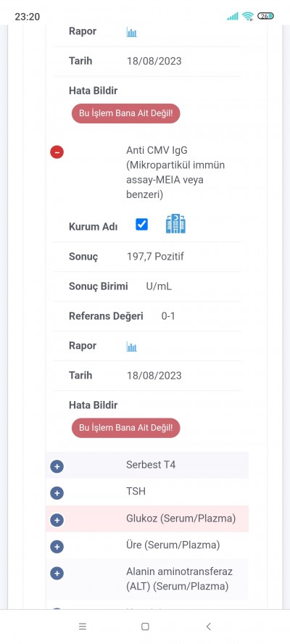Screen dimensions: 290x644
Task: Expand the Alanin aminotransferaz (ALT) row
Action: [57, 574]
